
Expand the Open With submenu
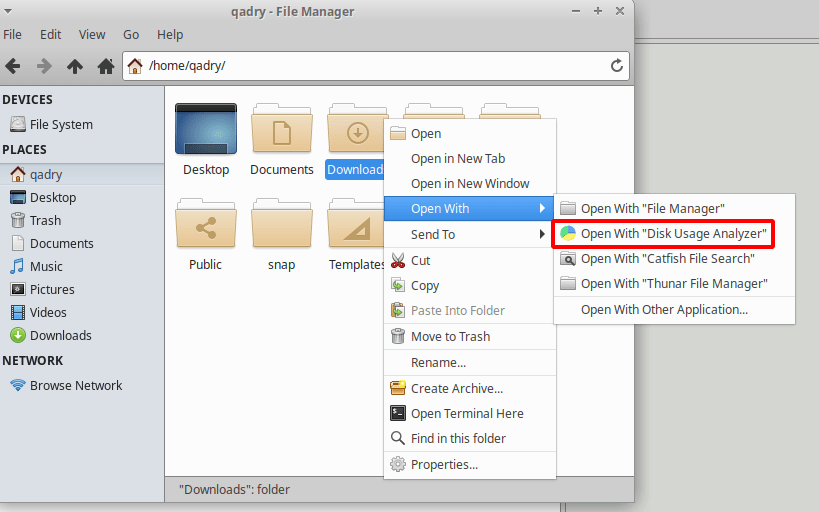tap(469, 208)
